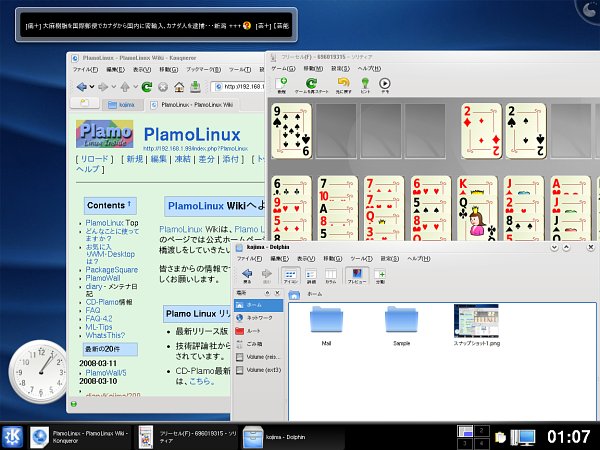
Task: Open Konqueror's back history dropdown arrow
Action: coord(92,87)
